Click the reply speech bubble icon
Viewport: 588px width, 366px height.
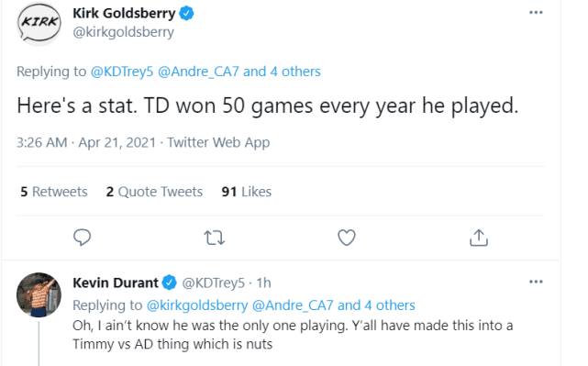[x=82, y=238]
